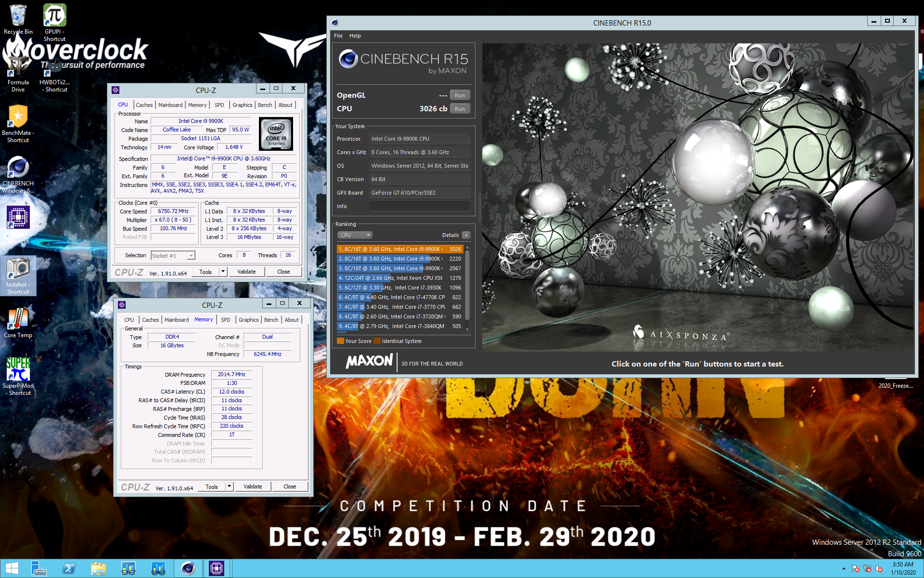Launch the GPUPI shortcut icon
This screenshot has width=924, height=578.
(54, 15)
